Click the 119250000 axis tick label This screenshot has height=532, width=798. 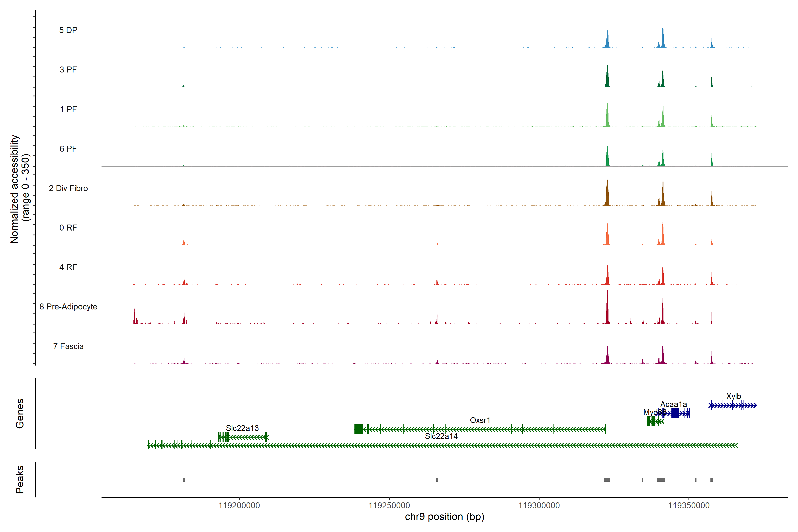click(x=389, y=506)
